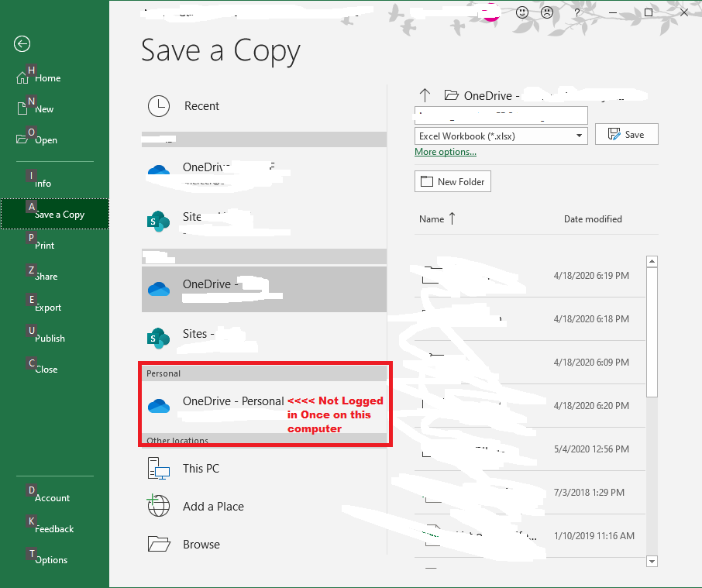Open the Home backstage page

pyautogui.click(x=54, y=78)
